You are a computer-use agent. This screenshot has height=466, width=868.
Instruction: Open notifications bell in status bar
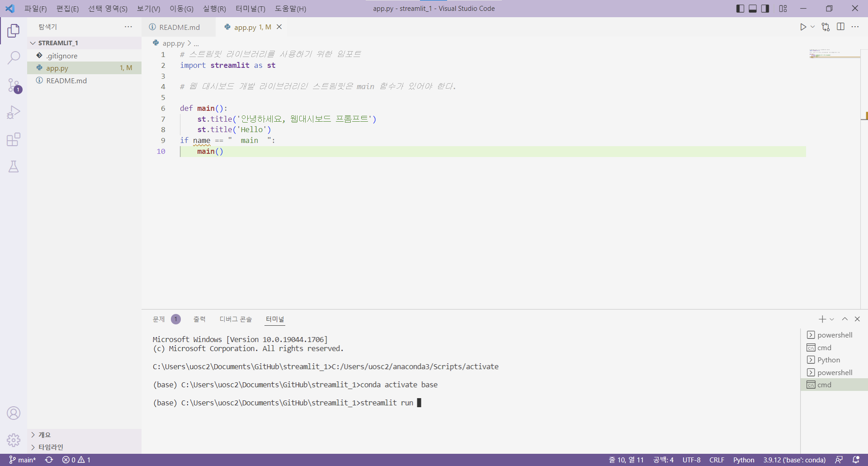pyautogui.click(x=856, y=460)
